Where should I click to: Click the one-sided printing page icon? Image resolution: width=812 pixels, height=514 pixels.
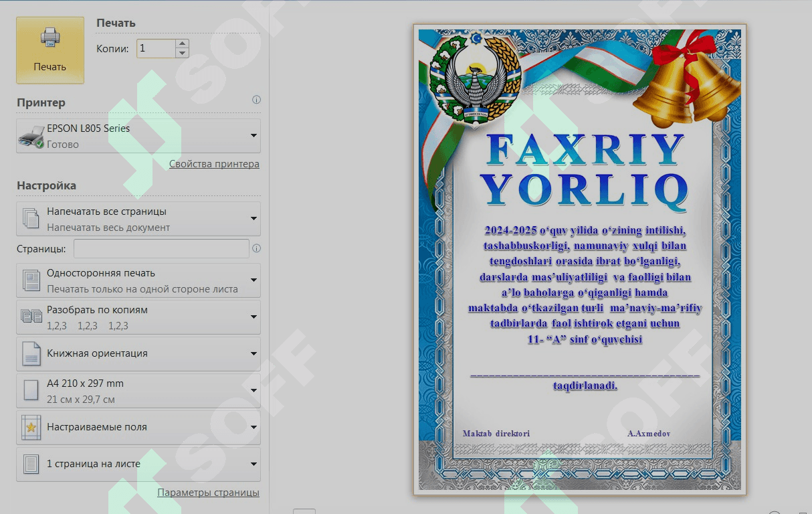(x=31, y=280)
